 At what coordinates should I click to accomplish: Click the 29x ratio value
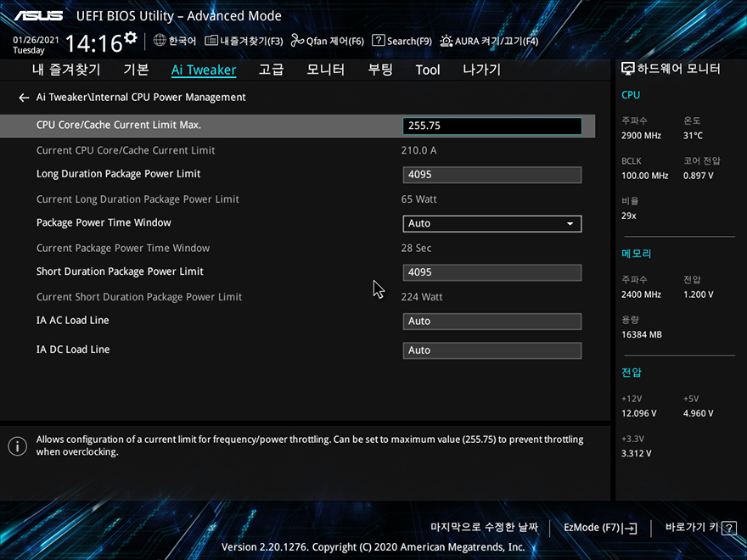pos(628,216)
